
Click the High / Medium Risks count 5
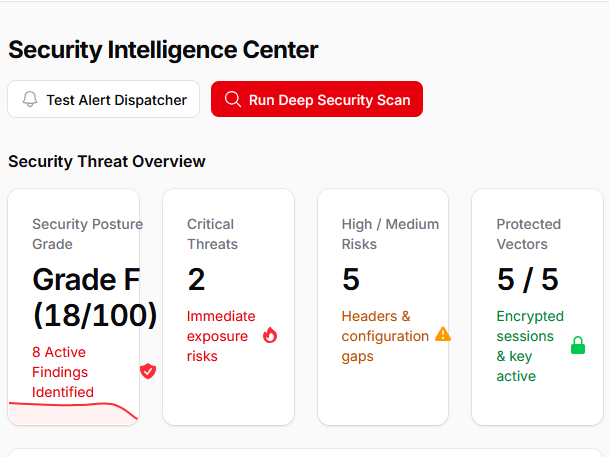[x=351, y=280]
